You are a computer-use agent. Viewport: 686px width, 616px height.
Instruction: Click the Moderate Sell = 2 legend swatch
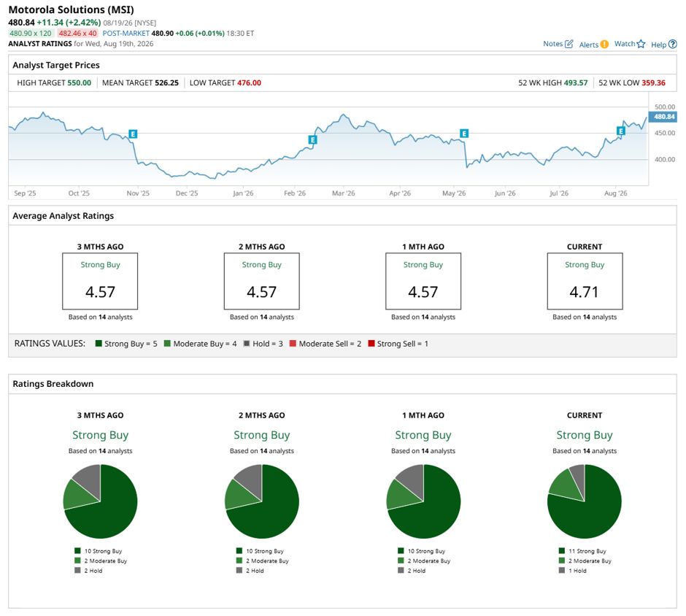293,344
